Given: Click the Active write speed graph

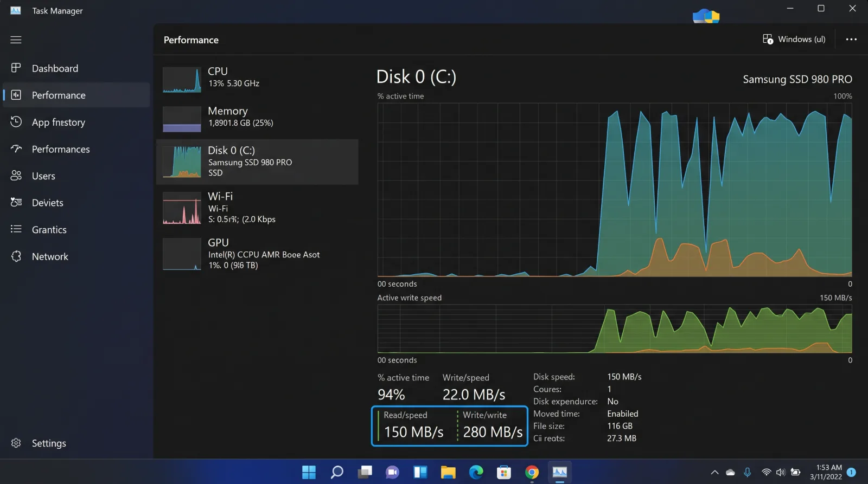Looking at the screenshot, I should coord(615,328).
